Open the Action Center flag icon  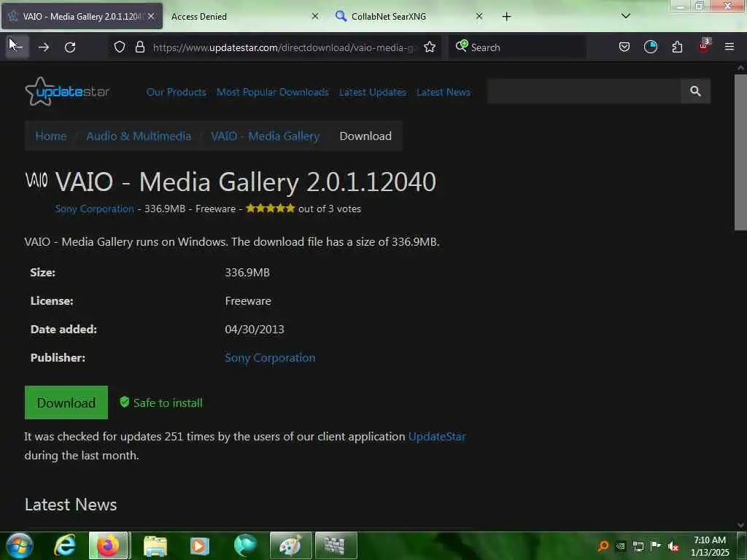pyautogui.click(x=656, y=545)
